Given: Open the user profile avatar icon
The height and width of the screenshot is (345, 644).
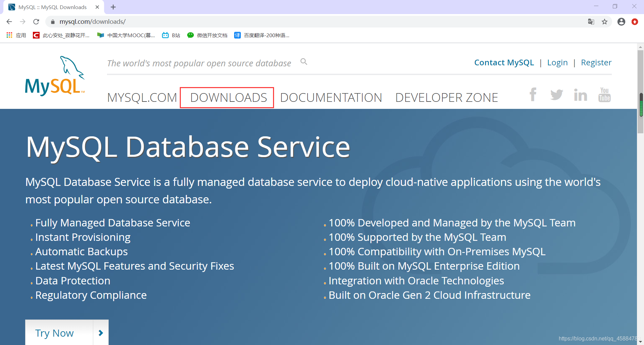Looking at the screenshot, I should [x=621, y=22].
